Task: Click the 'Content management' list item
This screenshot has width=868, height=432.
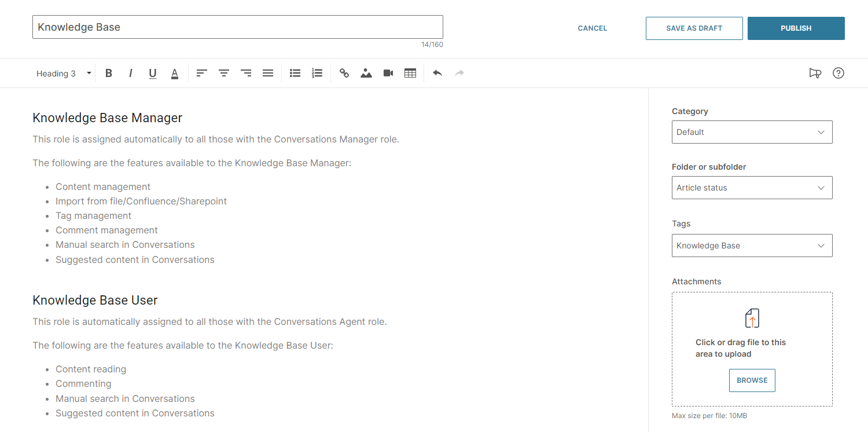Action: pyautogui.click(x=103, y=186)
